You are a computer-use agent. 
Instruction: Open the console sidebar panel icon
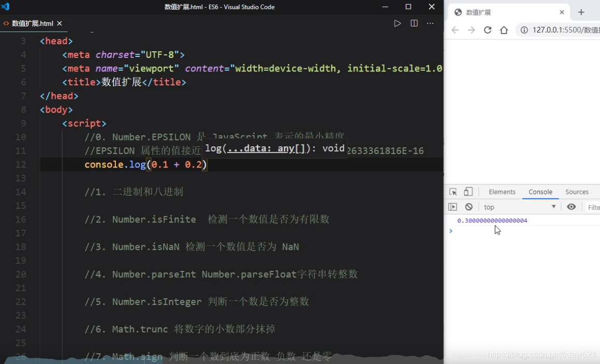[x=452, y=206]
